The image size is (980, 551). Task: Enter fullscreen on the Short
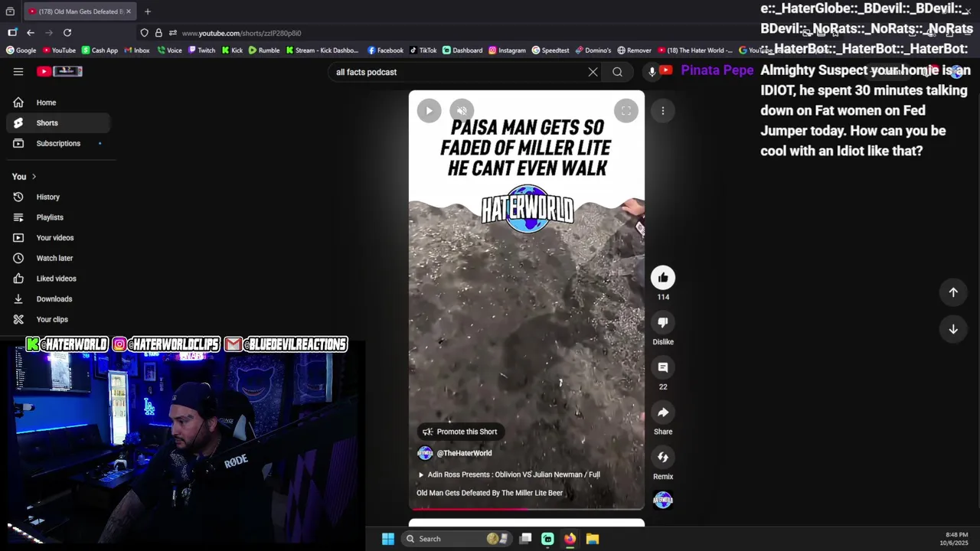[x=626, y=110]
